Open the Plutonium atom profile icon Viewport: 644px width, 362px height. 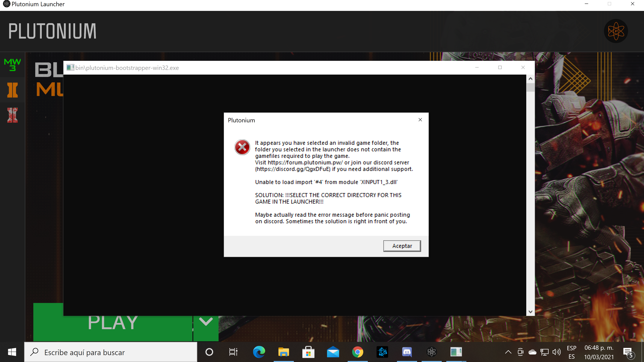pos(616,31)
